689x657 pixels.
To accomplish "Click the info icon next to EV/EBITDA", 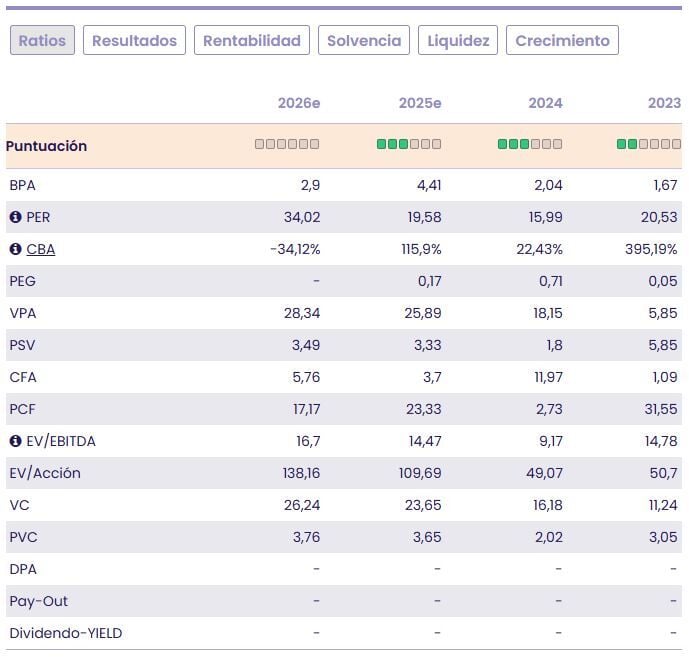I will point(15,441).
